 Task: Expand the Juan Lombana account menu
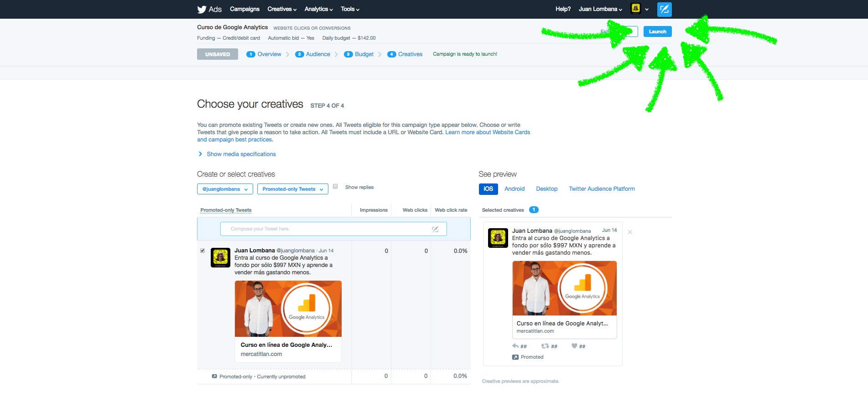click(600, 9)
